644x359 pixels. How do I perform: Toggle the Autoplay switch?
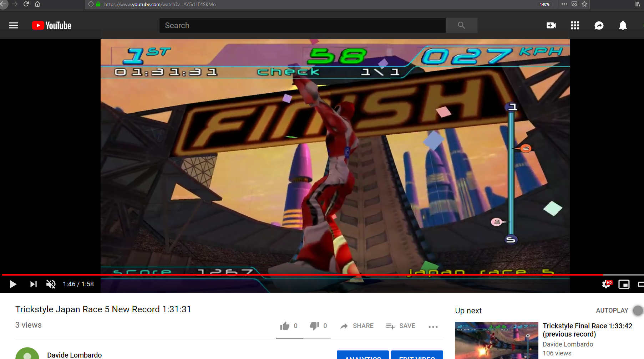pyautogui.click(x=638, y=310)
